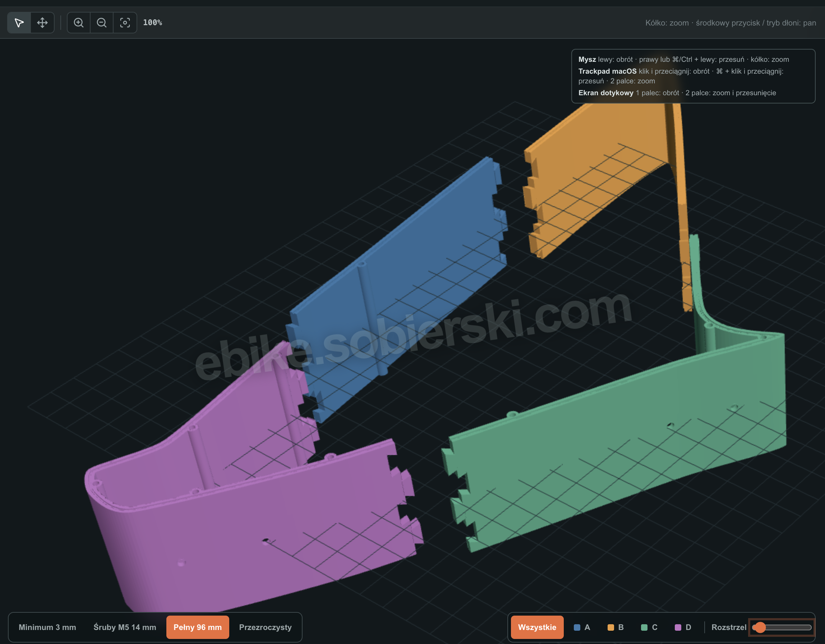Screen dimensions: 825x644
Task: Select the pointer cursor tool
Action: click(19, 23)
